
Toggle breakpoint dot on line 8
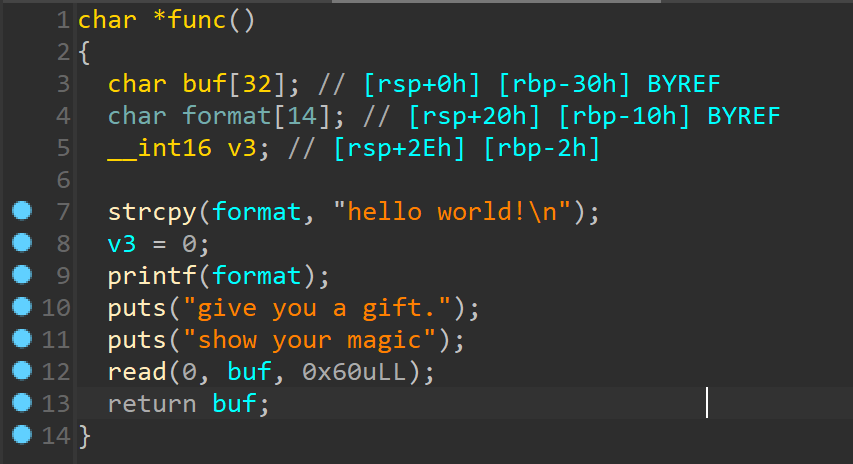pyautogui.click(x=22, y=243)
